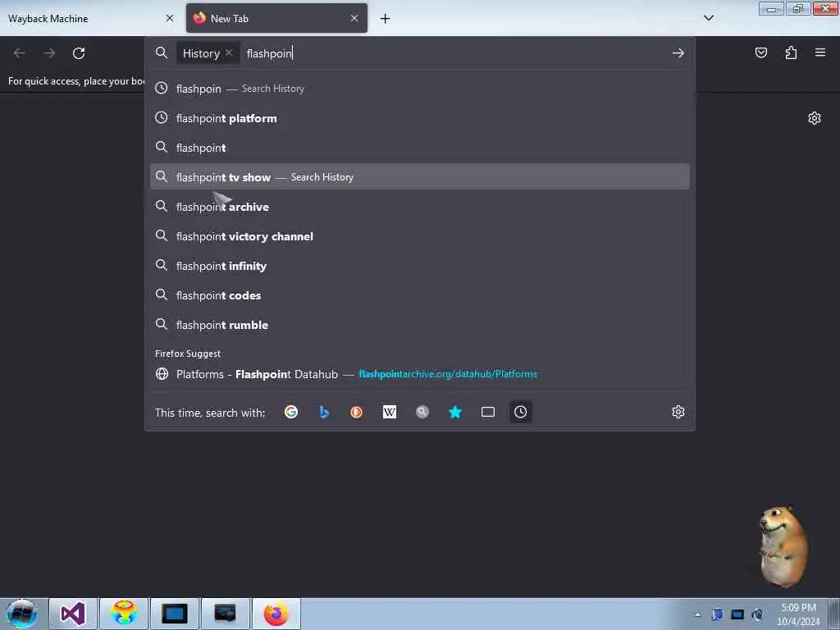Remove the History search mode chip
840x630 pixels.
(x=229, y=52)
